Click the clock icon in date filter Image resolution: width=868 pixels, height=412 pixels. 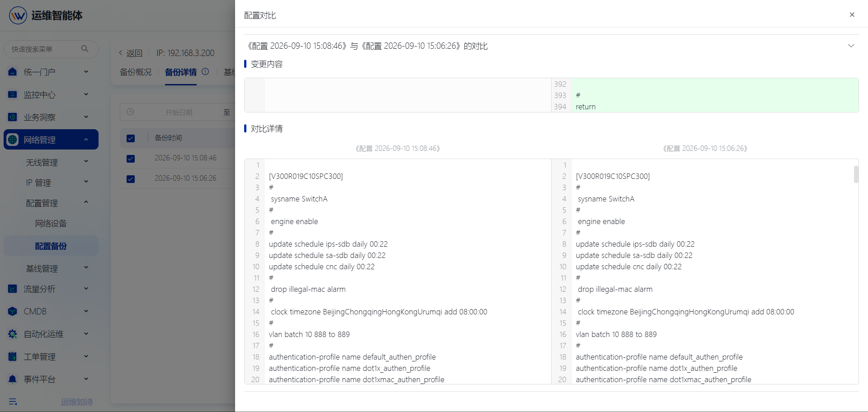[x=130, y=112]
